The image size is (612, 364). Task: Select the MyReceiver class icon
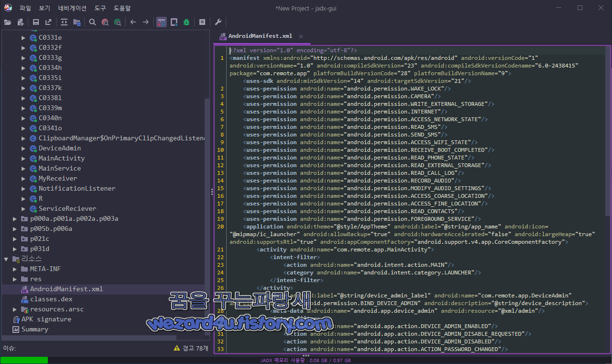(x=33, y=178)
